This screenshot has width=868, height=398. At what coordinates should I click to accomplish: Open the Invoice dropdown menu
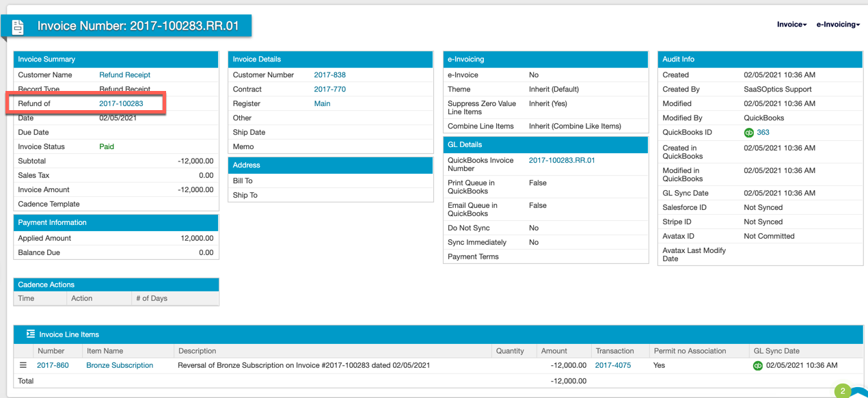pyautogui.click(x=791, y=25)
